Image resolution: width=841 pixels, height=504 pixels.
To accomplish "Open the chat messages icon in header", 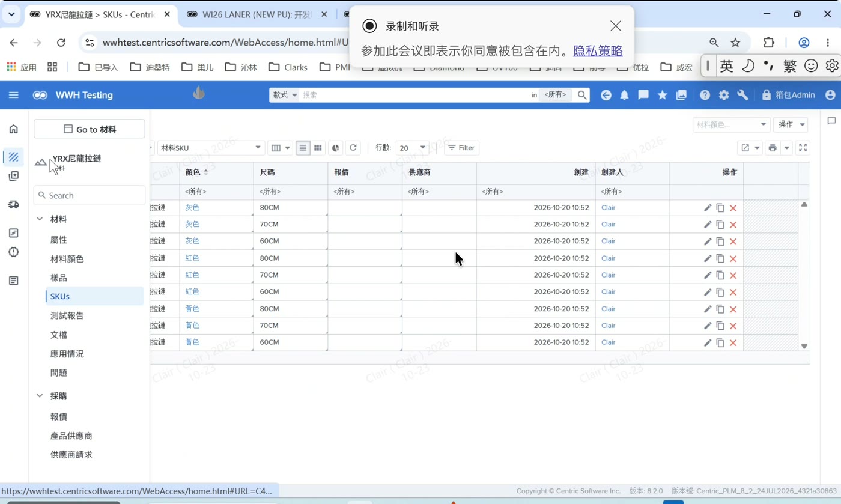I will pos(643,95).
